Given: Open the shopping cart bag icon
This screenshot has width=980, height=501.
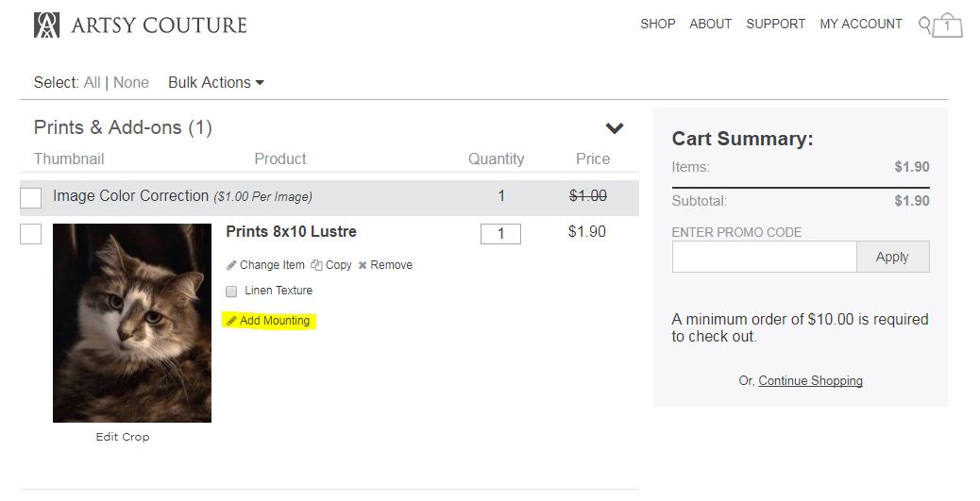Looking at the screenshot, I should [x=947, y=26].
